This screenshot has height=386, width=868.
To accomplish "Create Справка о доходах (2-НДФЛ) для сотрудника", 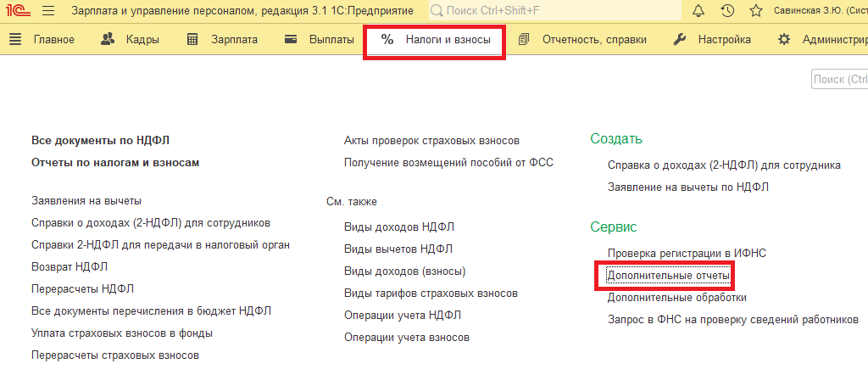I will point(724,165).
